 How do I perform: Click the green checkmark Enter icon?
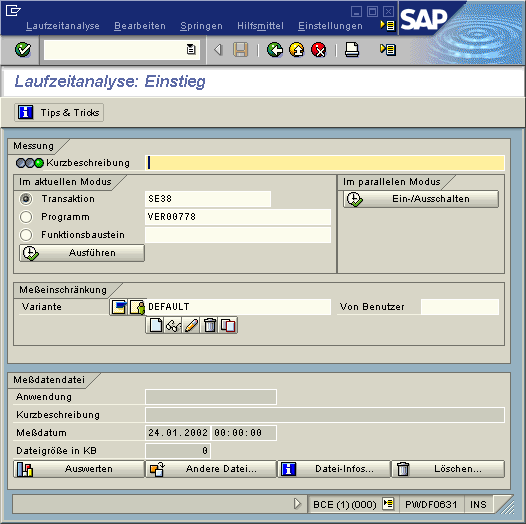23,50
